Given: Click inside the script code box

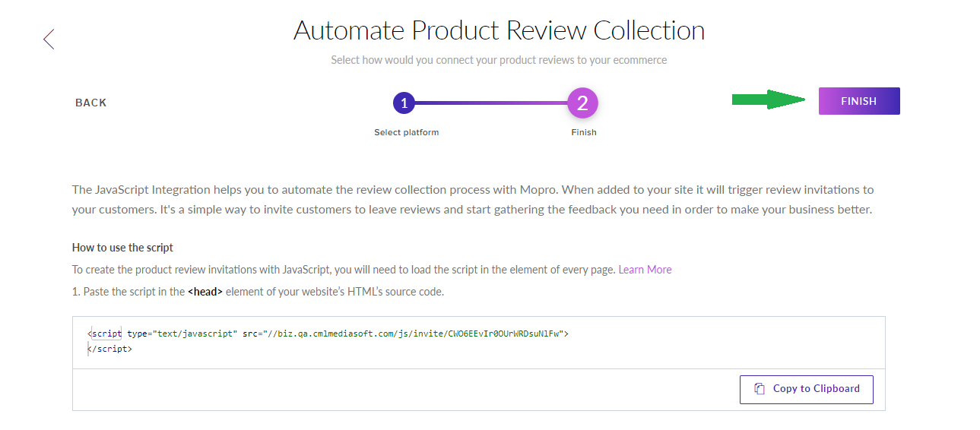Looking at the screenshot, I should tap(479, 343).
